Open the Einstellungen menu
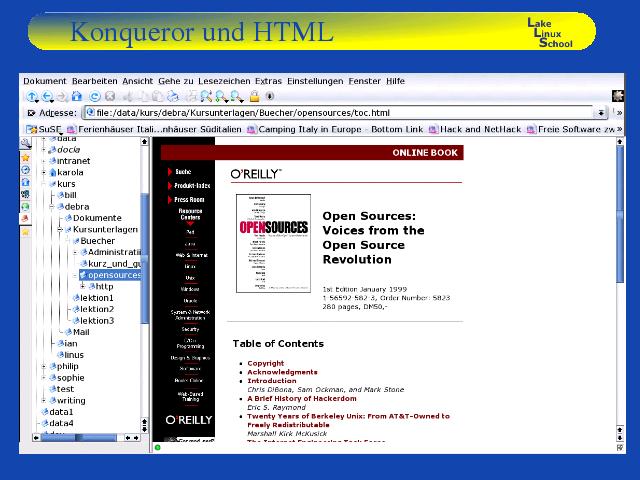The height and width of the screenshot is (480, 640). point(315,81)
